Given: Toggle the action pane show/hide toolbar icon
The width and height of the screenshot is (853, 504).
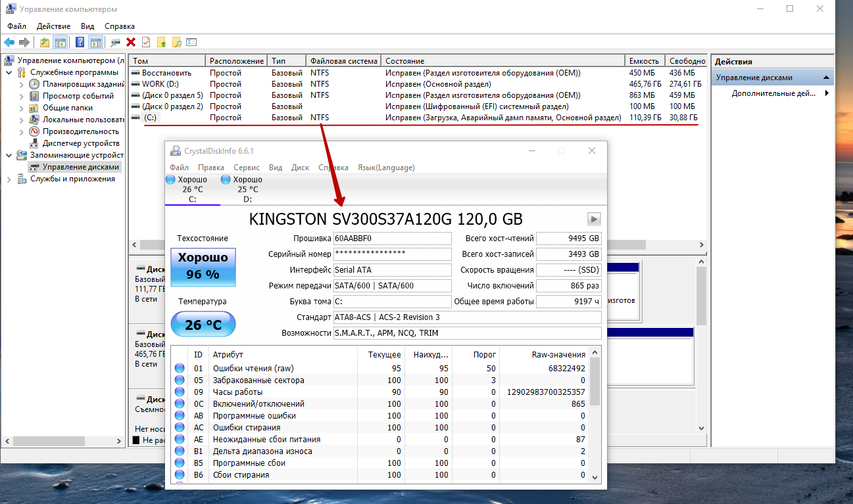Looking at the screenshot, I should point(95,42).
